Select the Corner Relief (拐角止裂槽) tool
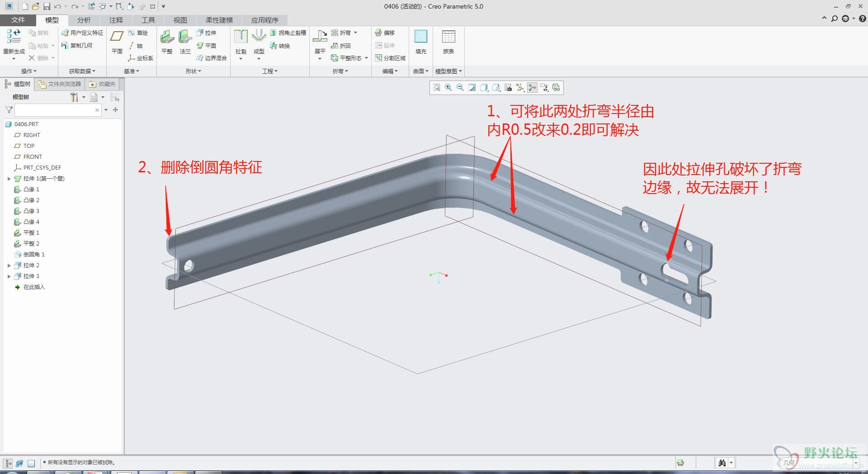The height and width of the screenshot is (474, 868). [x=288, y=33]
